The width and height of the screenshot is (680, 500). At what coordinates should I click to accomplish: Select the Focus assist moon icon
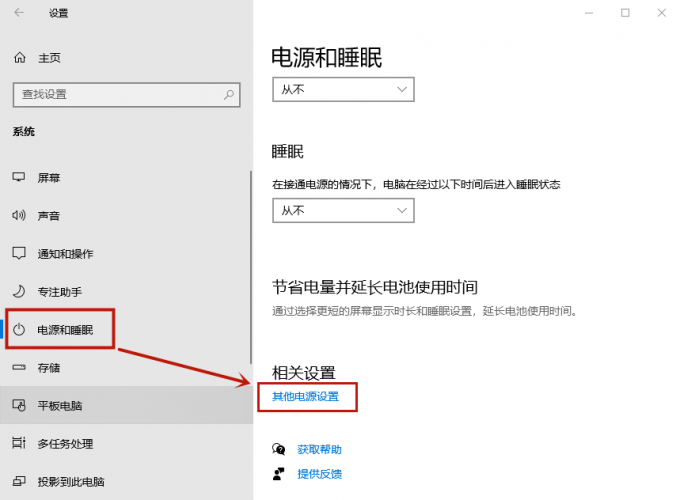pyautogui.click(x=19, y=291)
